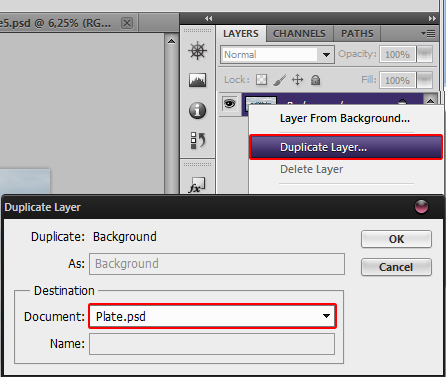The image size is (446, 377).
Task: Collapse the icon dock with double arrows
Action: point(208,18)
